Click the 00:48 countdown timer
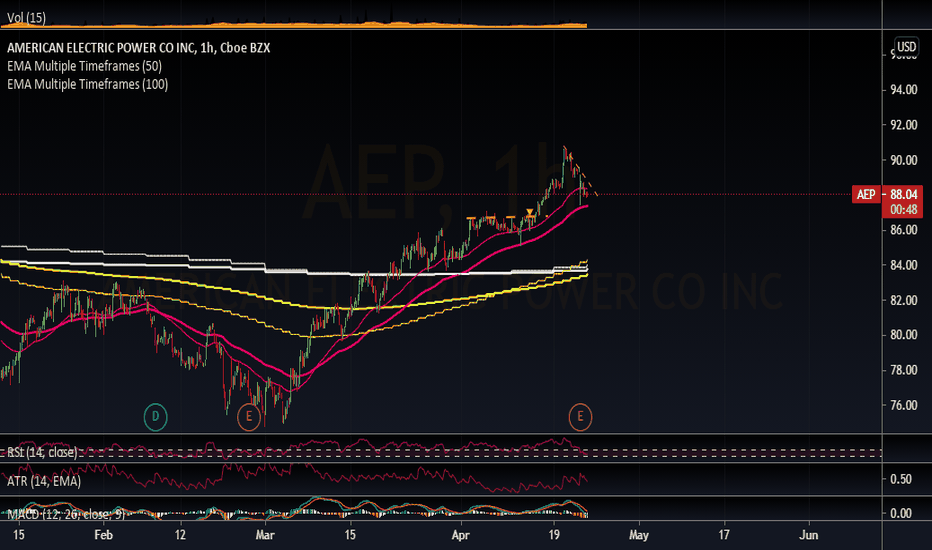 (x=903, y=209)
